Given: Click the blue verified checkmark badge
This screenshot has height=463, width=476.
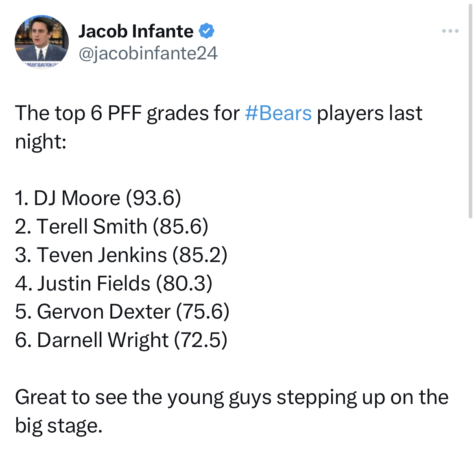Looking at the screenshot, I should pos(206,31).
